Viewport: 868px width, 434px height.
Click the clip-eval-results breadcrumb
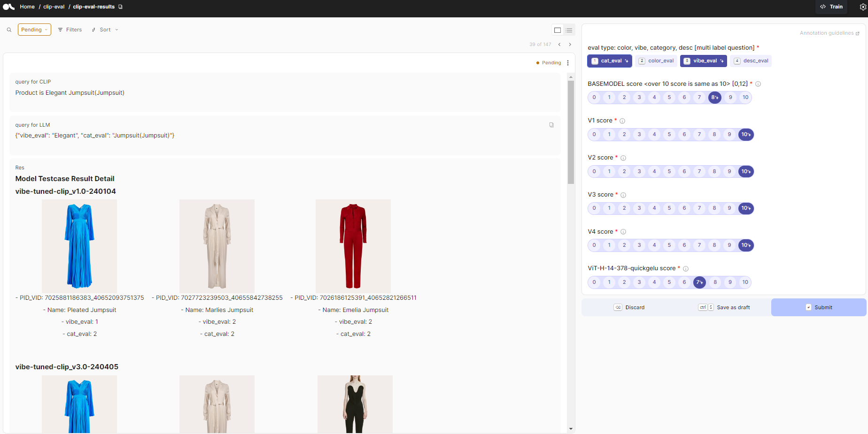(x=94, y=7)
